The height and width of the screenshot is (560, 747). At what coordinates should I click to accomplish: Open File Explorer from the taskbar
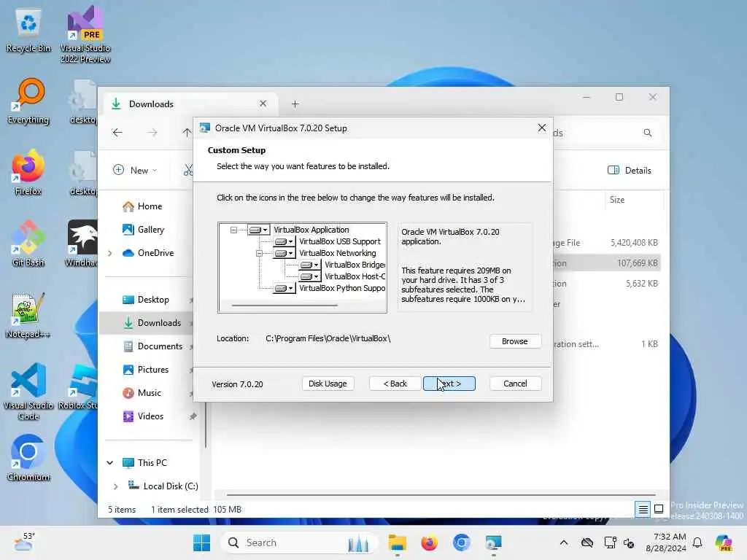click(398, 542)
